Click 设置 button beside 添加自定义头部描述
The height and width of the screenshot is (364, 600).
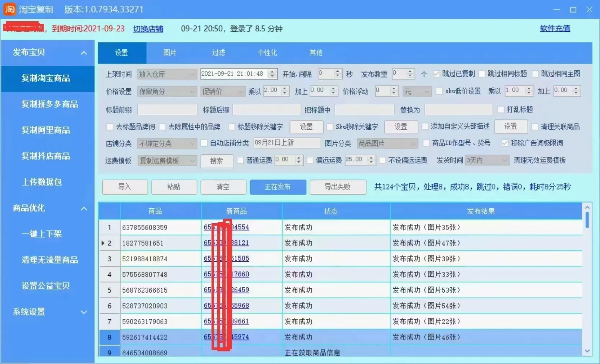tap(511, 126)
